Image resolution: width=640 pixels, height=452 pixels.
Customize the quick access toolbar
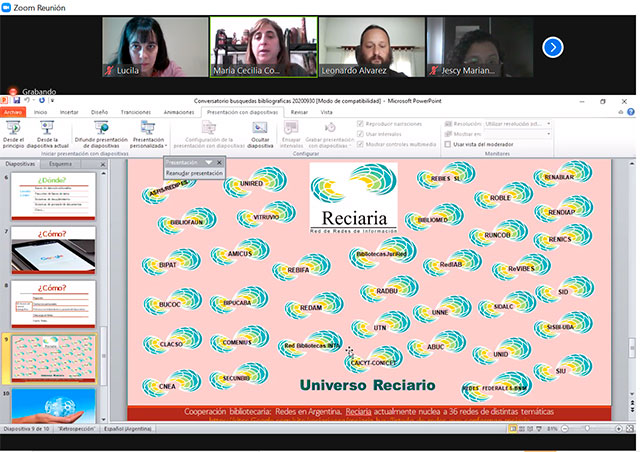tap(52, 101)
